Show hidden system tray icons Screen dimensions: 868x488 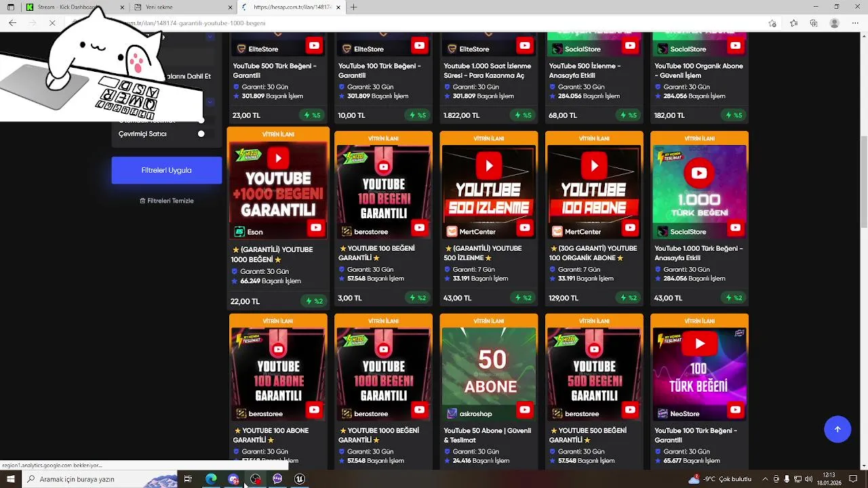coord(766,479)
